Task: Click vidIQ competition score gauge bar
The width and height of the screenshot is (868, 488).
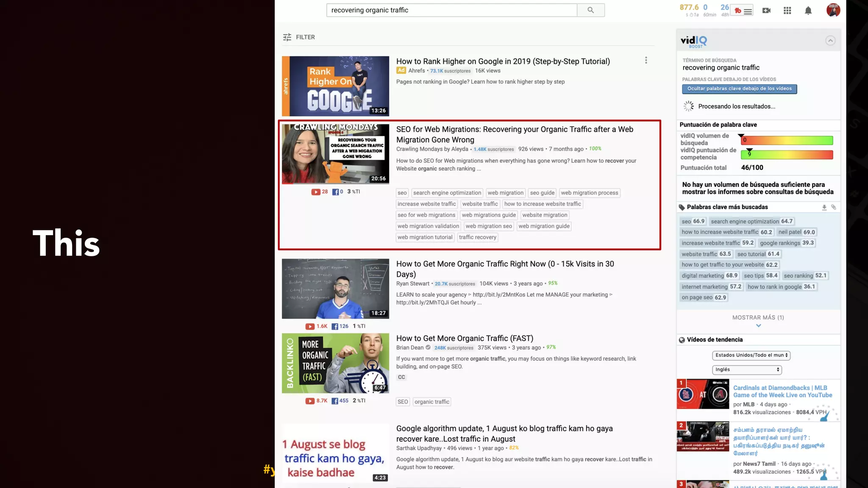Action: point(787,155)
